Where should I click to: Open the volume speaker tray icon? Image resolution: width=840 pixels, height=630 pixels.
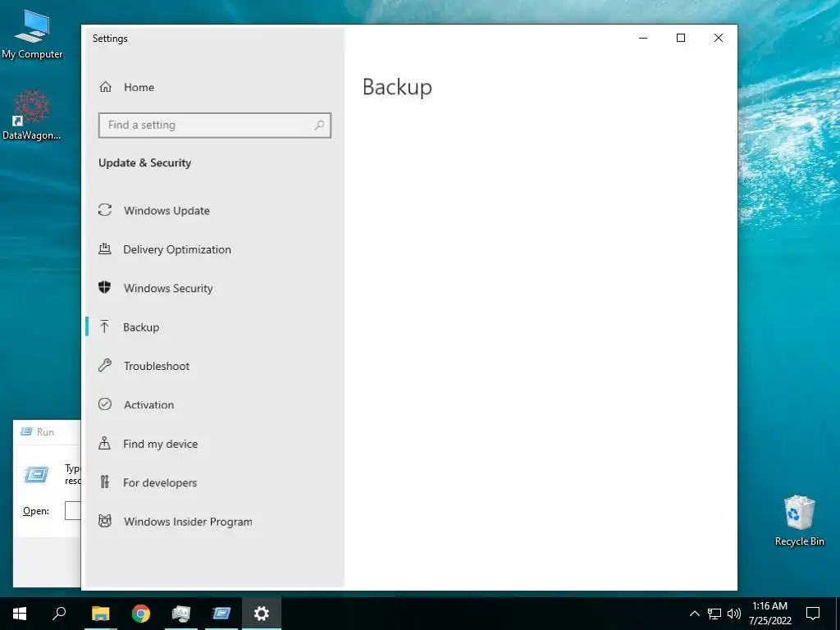(734, 614)
